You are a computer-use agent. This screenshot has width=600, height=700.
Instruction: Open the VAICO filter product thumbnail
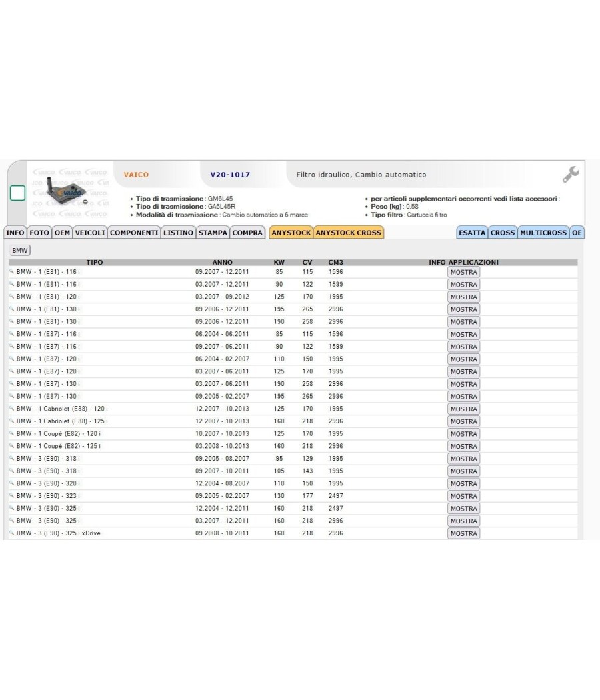tap(69, 193)
